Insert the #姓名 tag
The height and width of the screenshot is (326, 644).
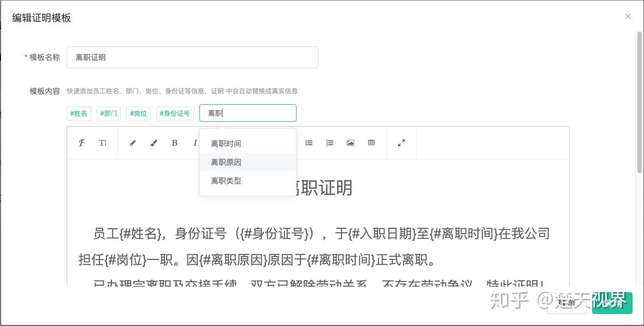click(79, 114)
